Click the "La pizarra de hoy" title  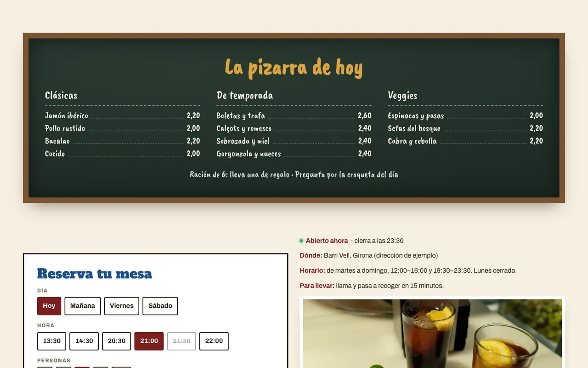pyautogui.click(x=294, y=68)
